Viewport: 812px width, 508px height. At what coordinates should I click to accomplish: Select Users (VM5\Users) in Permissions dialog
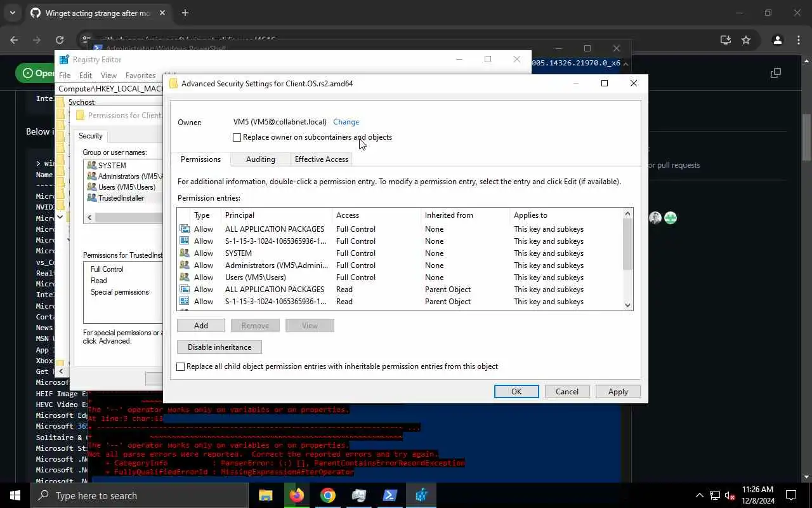[126, 187]
